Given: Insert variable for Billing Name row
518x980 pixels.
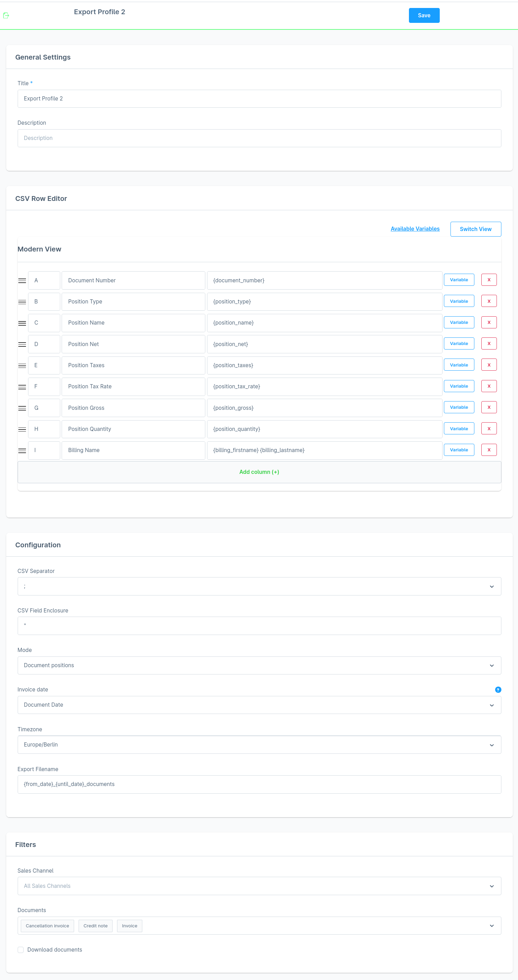Looking at the screenshot, I should (459, 450).
